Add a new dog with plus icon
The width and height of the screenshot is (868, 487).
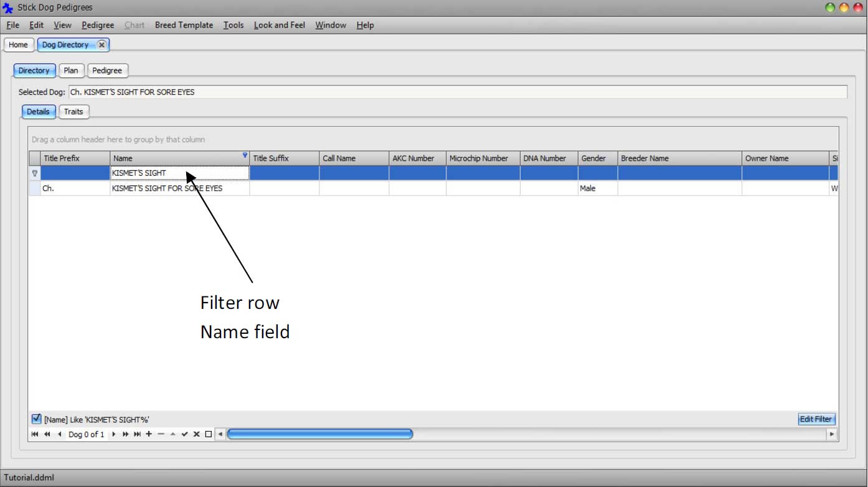pyautogui.click(x=149, y=434)
